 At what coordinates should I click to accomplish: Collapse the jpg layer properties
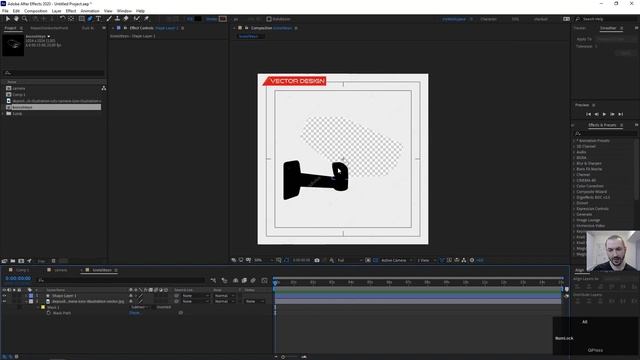26,301
